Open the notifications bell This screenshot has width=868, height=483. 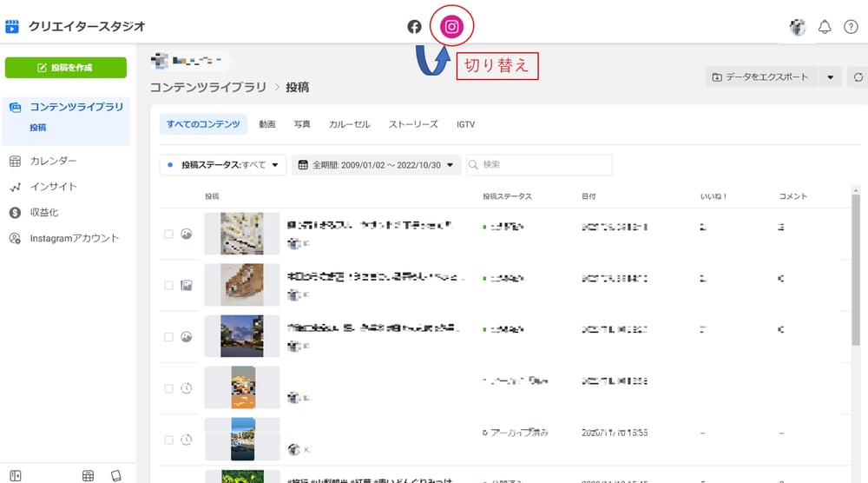pos(825,27)
